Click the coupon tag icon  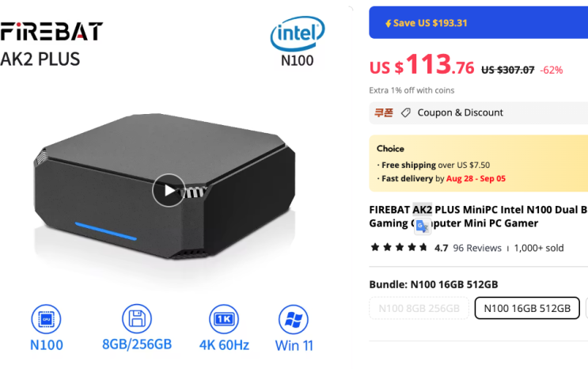406,112
